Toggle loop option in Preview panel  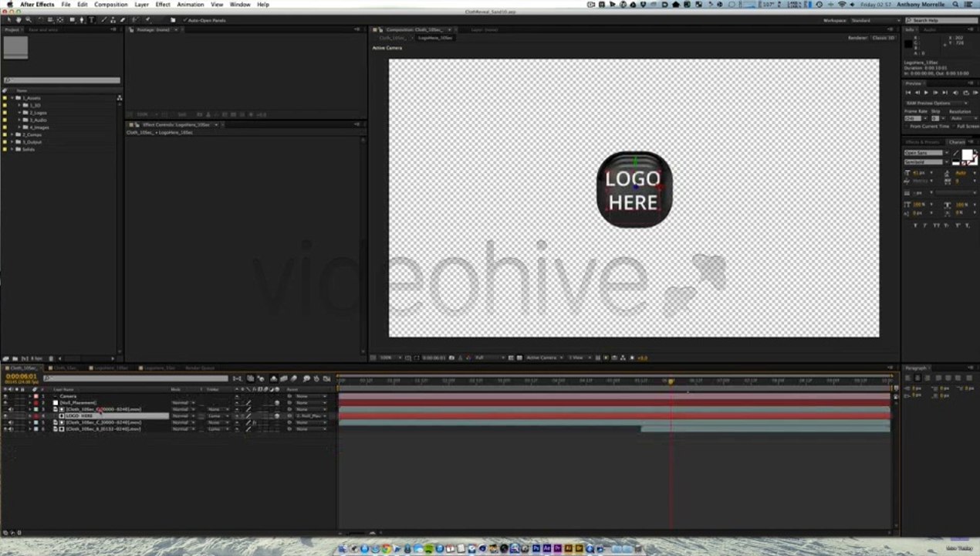[966, 93]
